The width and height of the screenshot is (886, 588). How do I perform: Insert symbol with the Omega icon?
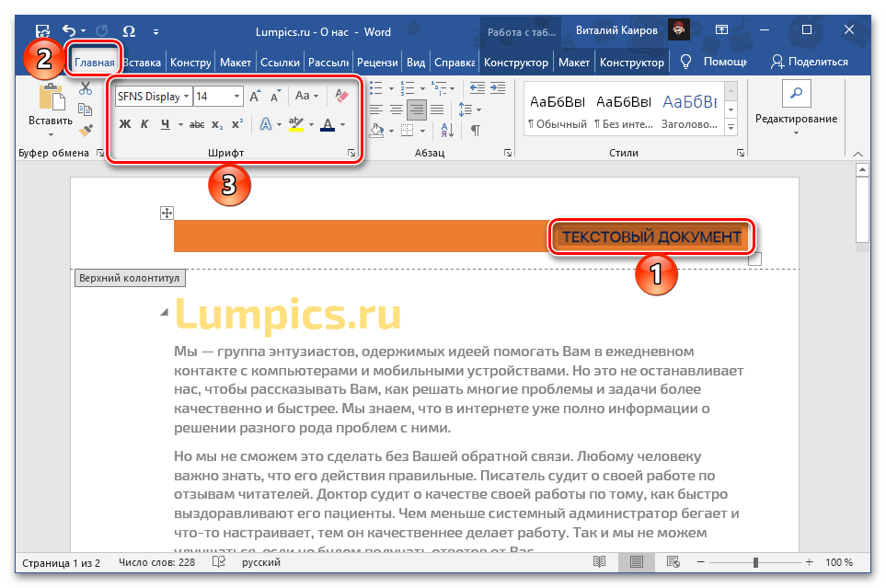tap(129, 31)
